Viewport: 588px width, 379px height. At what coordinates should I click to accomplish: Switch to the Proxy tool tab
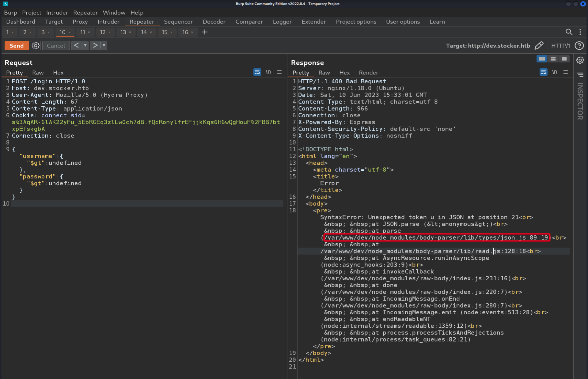click(80, 22)
